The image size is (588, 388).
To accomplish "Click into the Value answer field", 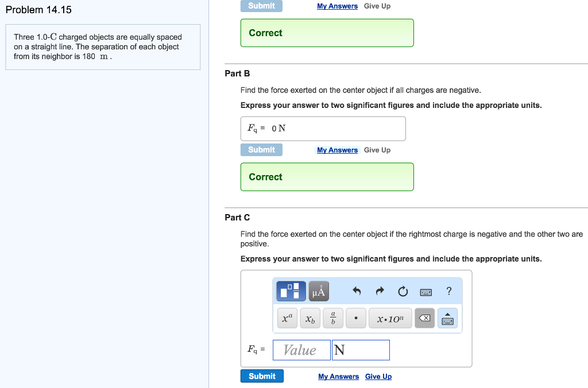I will (x=301, y=350).
